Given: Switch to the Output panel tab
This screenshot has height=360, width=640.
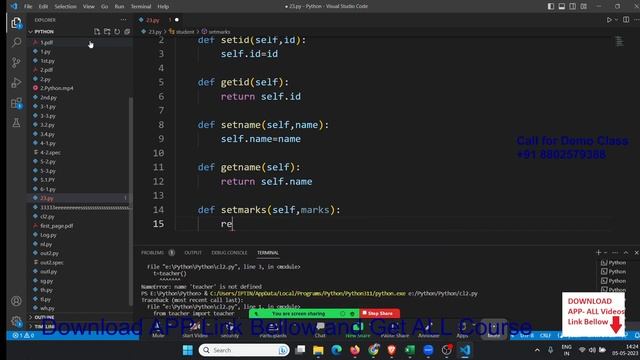Looking at the screenshot, I should (x=193, y=253).
